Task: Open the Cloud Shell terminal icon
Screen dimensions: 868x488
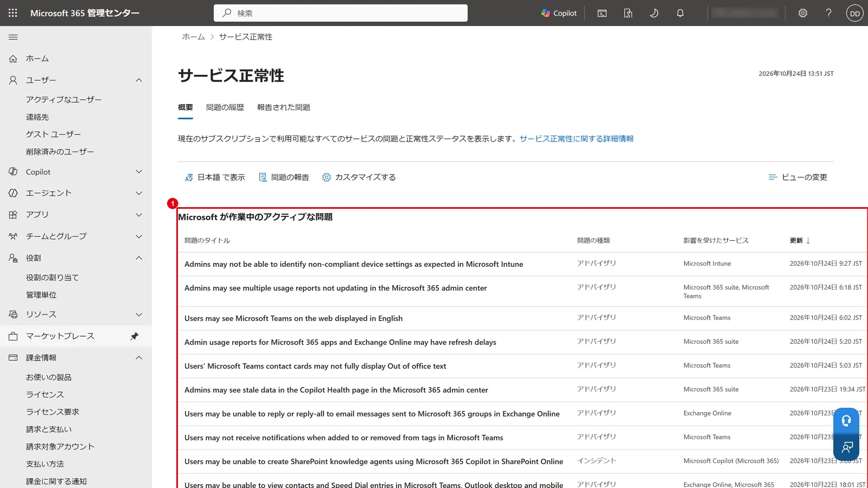Action: click(602, 13)
